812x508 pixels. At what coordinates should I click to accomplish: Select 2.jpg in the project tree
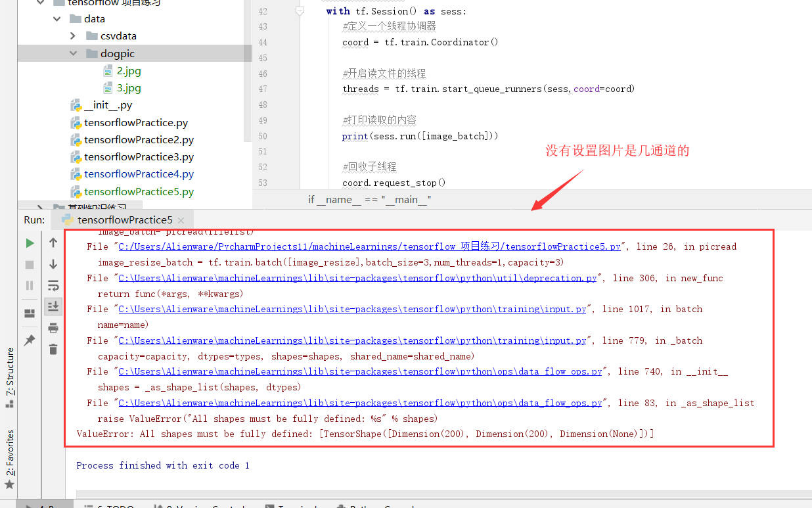(x=129, y=70)
